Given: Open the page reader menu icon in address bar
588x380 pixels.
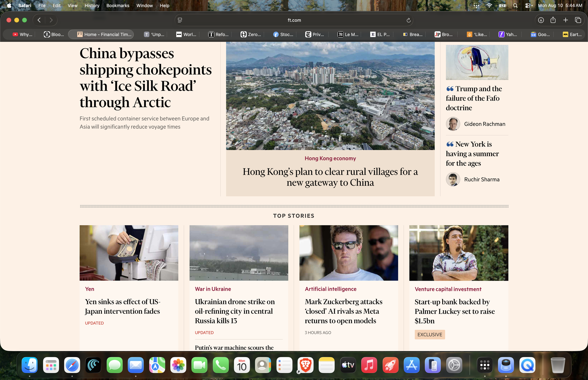Looking at the screenshot, I should pyautogui.click(x=180, y=20).
